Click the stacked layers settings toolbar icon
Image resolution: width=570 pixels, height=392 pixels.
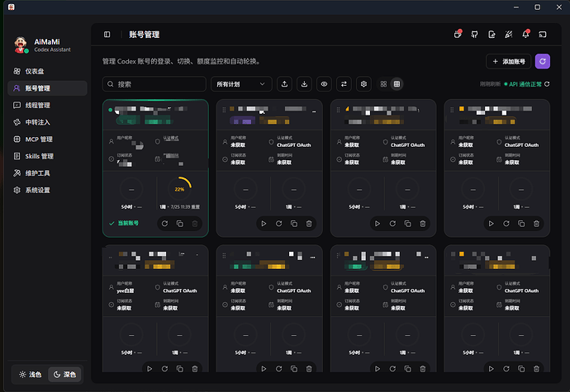(363, 84)
